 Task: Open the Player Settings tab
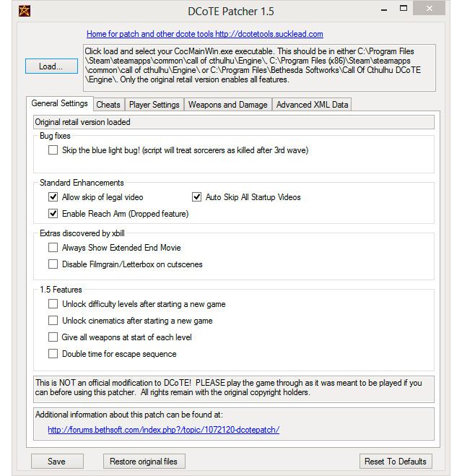coord(154,105)
